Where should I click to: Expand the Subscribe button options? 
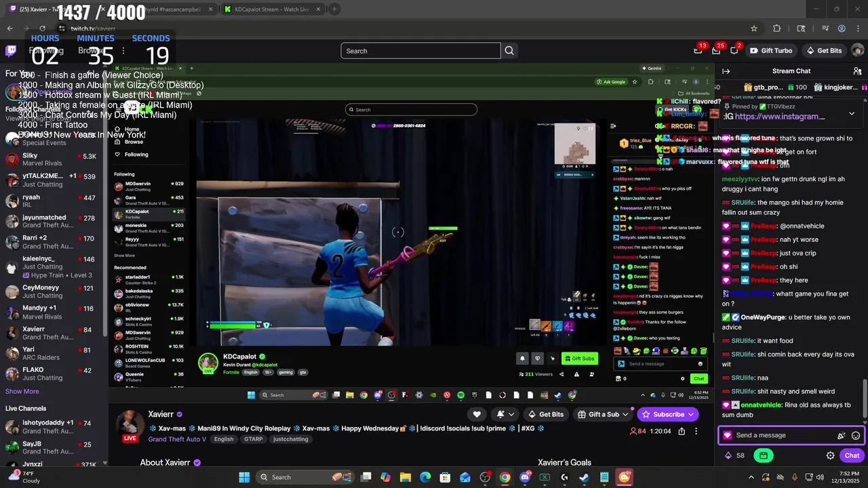pos(691,414)
